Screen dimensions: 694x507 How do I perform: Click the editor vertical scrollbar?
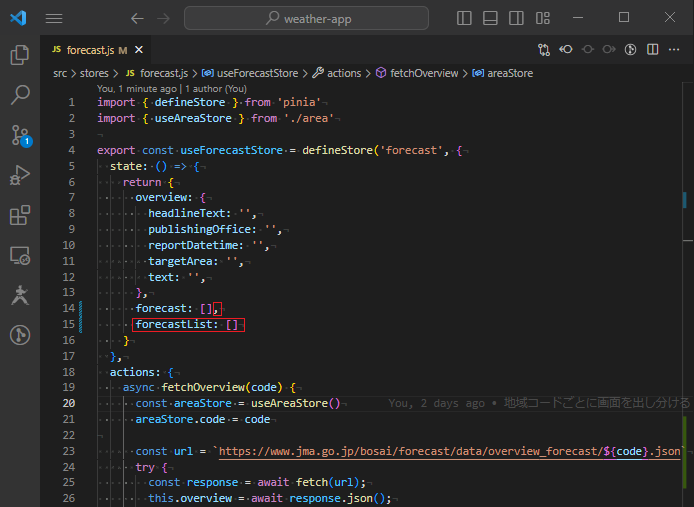pos(687,294)
